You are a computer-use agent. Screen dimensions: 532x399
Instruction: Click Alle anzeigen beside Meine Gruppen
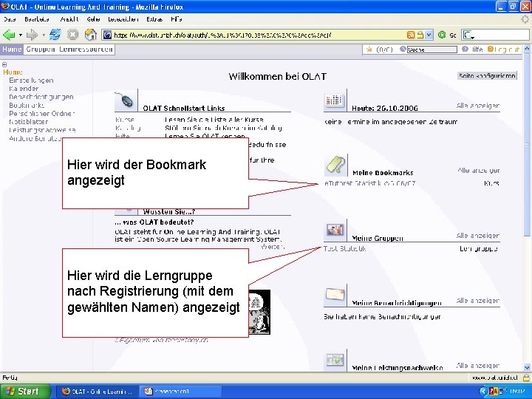click(478, 236)
